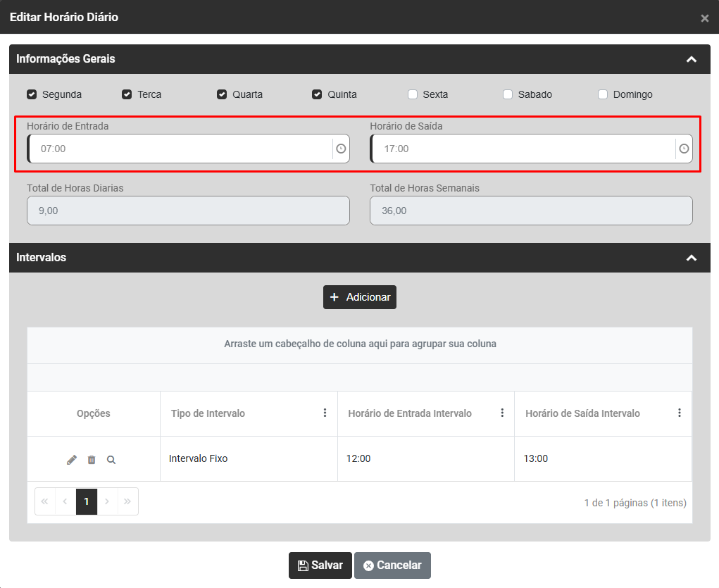Tick the Sabado checkbox
The height and width of the screenshot is (588, 719).
pyautogui.click(x=508, y=94)
